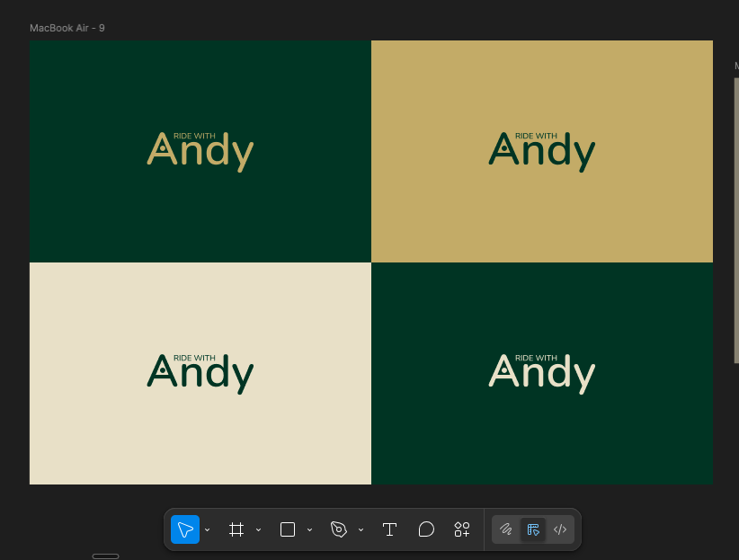This screenshot has width=739, height=560.
Task: Click gold Andy logo on dark green
Action: [200, 152]
